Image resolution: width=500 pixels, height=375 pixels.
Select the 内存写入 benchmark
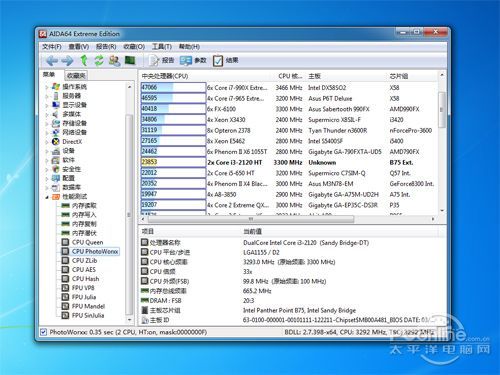(84, 215)
